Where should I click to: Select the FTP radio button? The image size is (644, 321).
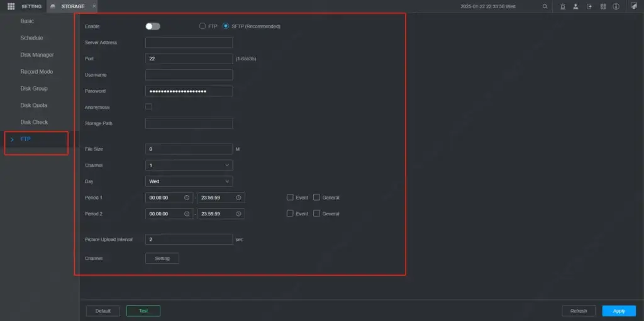[x=202, y=26]
